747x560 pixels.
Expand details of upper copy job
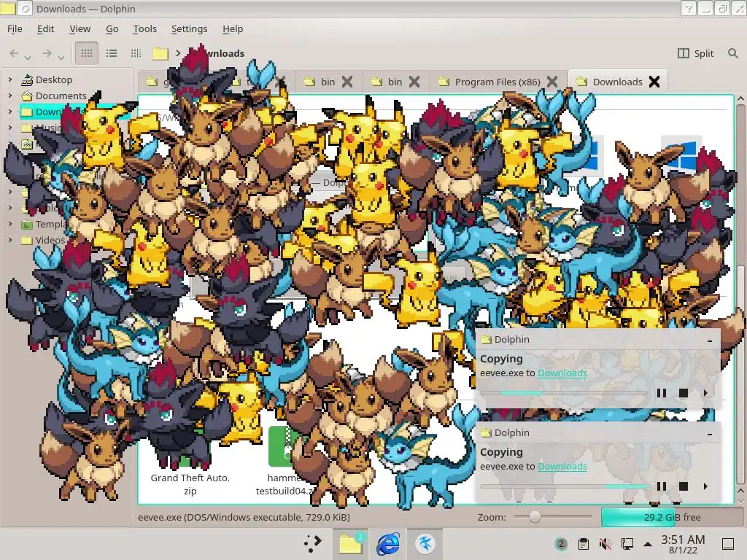(x=705, y=393)
